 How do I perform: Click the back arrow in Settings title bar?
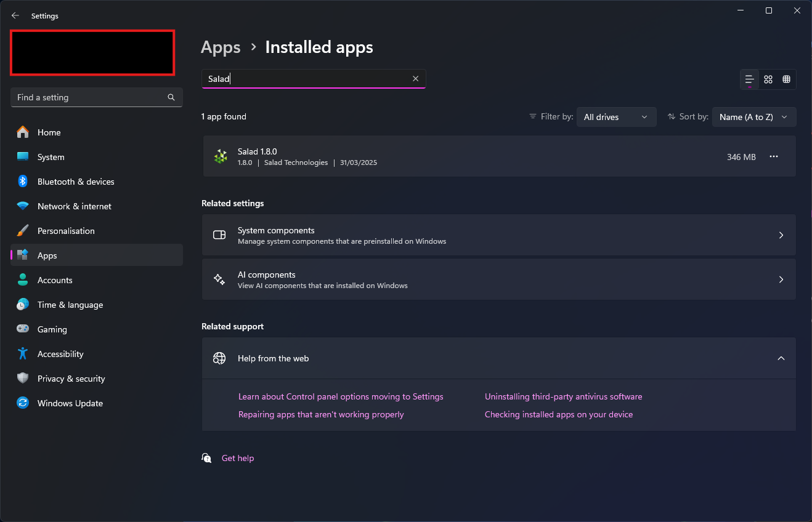tap(15, 15)
